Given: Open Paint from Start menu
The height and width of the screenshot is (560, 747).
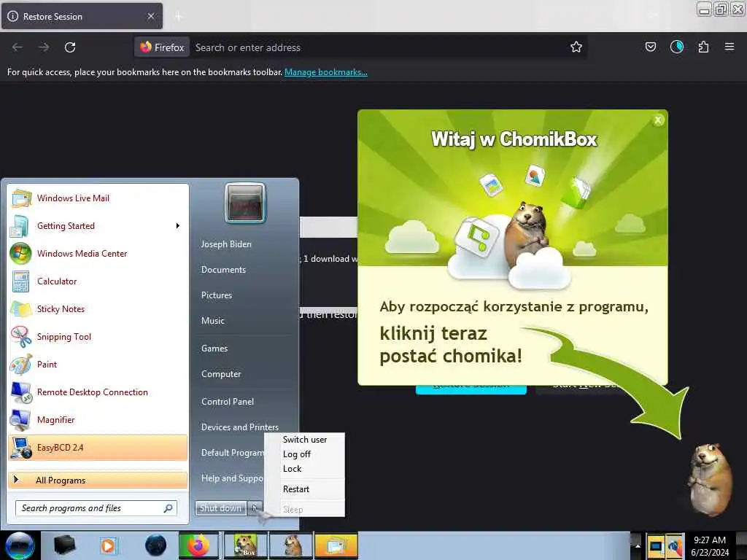Looking at the screenshot, I should (x=98, y=365).
